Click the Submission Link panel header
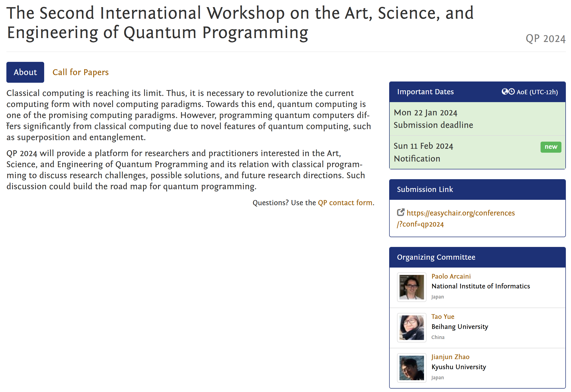Viewport: 571px width, 392px height. (478, 189)
